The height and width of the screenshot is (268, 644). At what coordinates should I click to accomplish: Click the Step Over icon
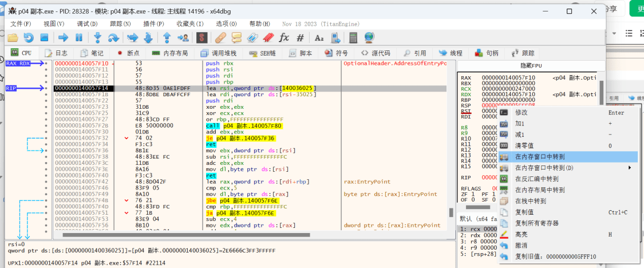click(x=113, y=38)
